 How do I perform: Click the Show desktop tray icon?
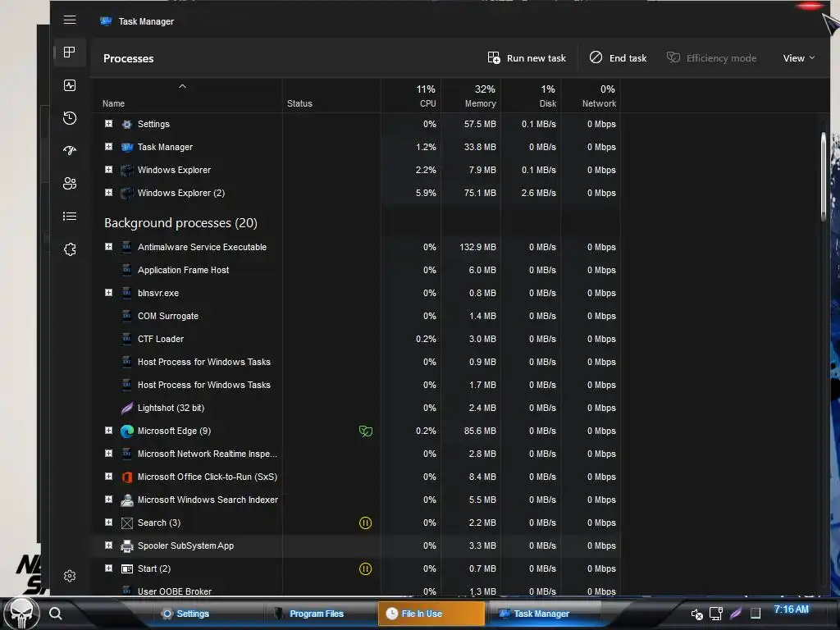756,614
